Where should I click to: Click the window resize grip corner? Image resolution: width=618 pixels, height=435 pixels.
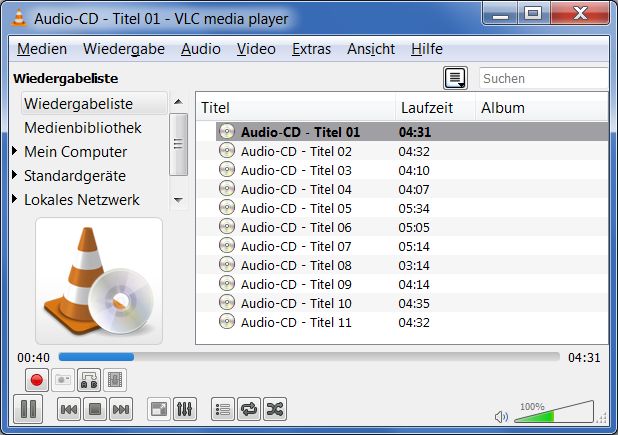602,418
